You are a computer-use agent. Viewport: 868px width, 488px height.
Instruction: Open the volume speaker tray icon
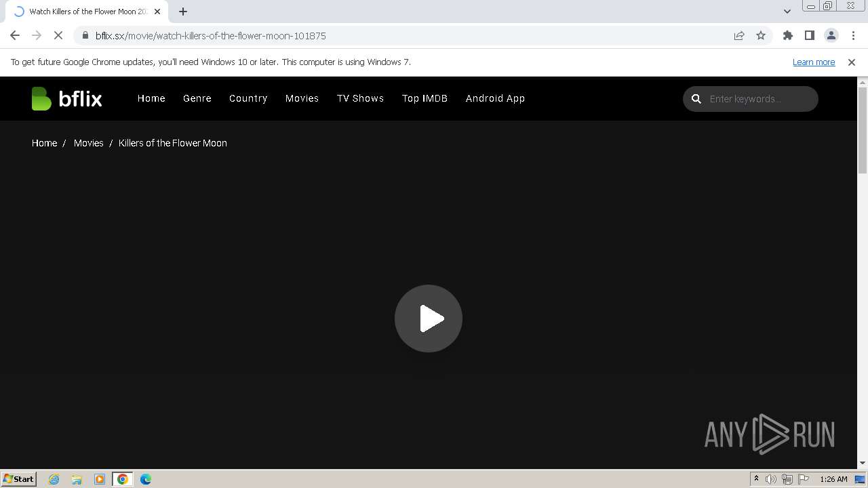tap(771, 479)
